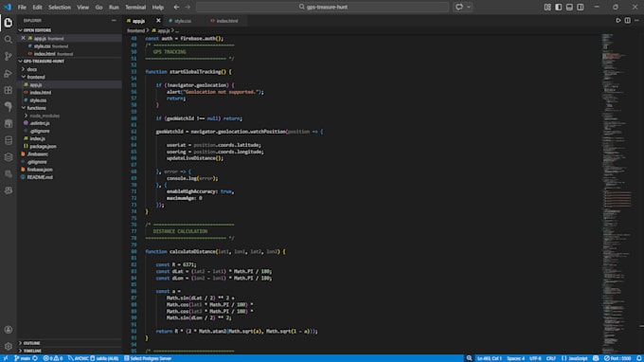Click the Customize Layout icon
Screen dimensions: 644x362
pyautogui.click(x=547, y=7)
